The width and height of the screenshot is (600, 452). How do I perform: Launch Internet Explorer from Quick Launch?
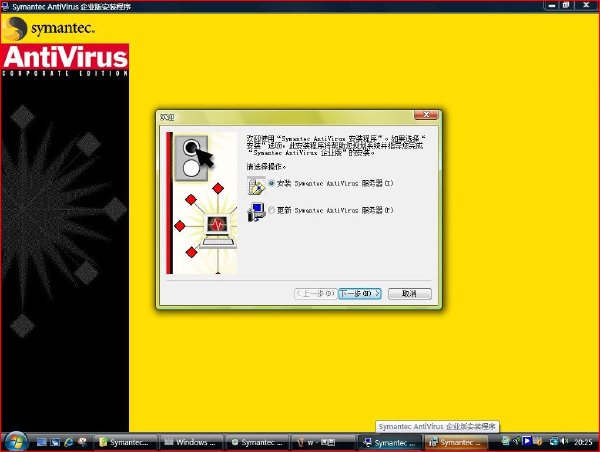69,442
